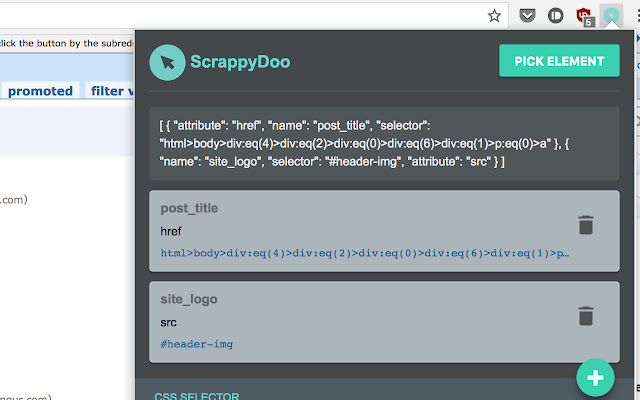Toggle the ScrappyDoo extension toolbar icon

(x=611, y=16)
